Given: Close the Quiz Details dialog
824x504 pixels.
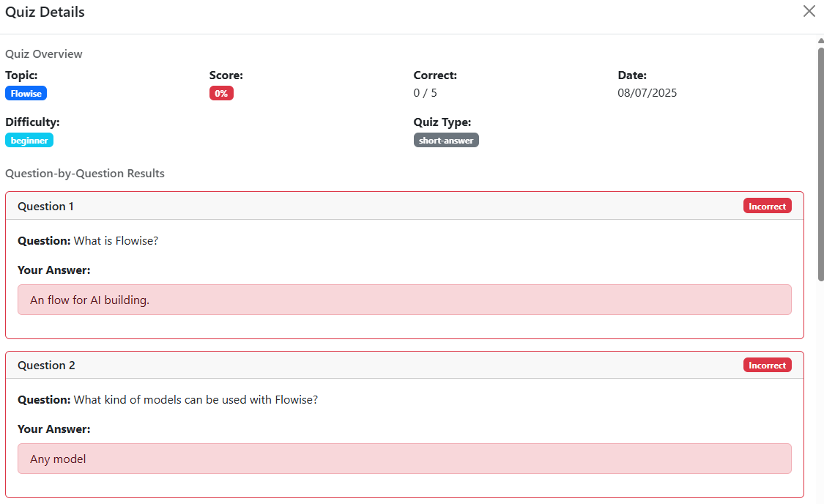Looking at the screenshot, I should point(809,11).
